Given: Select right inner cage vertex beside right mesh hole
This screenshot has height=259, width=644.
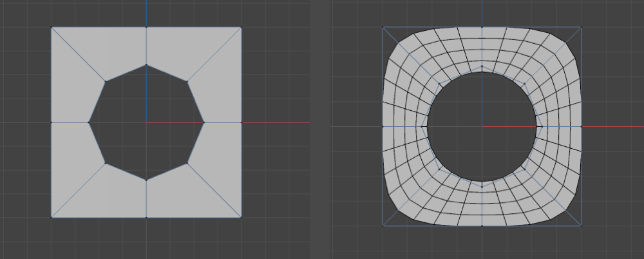Looking at the screenshot, I should pyautogui.click(x=542, y=126).
